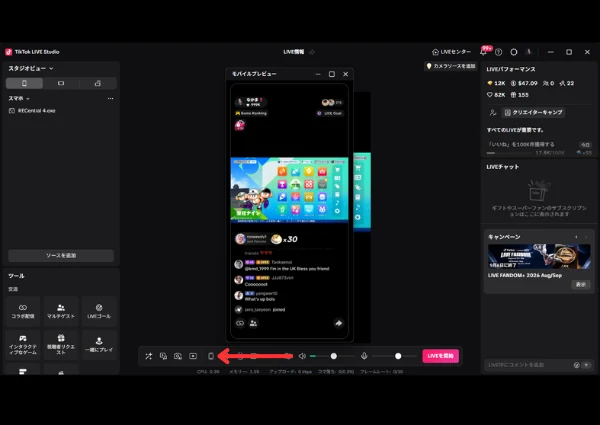Open the three-dot menu beside スマホ
The image size is (600, 425).
pos(110,98)
